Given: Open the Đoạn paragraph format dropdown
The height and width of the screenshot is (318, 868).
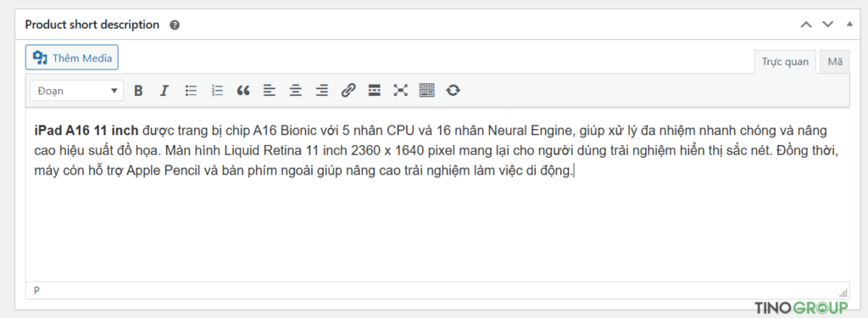Looking at the screenshot, I should (x=76, y=91).
